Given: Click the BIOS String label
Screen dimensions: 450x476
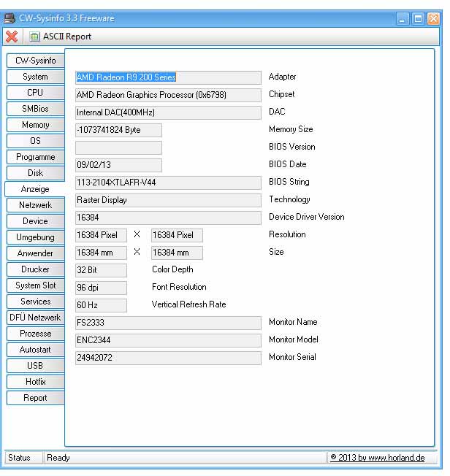Looking at the screenshot, I should [289, 182].
